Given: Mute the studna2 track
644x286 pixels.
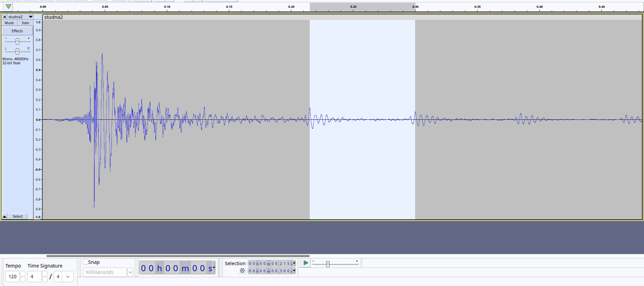Looking at the screenshot, I should [x=10, y=23].
